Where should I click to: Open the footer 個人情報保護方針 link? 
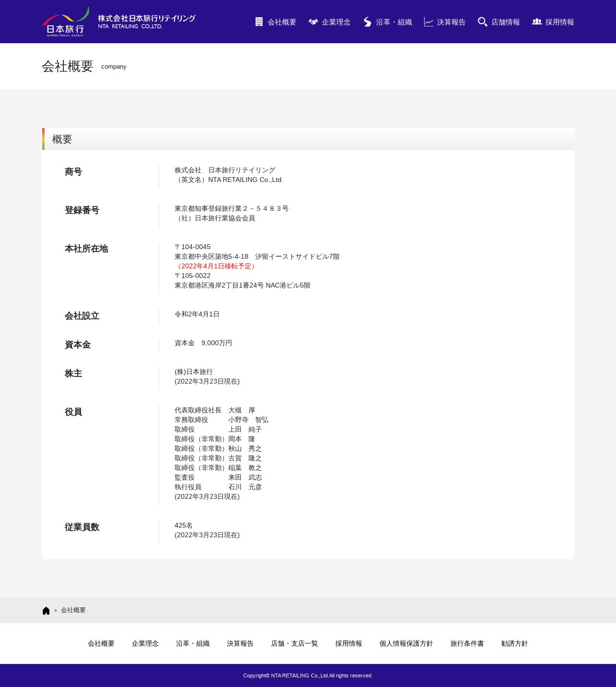click(406, 644)
